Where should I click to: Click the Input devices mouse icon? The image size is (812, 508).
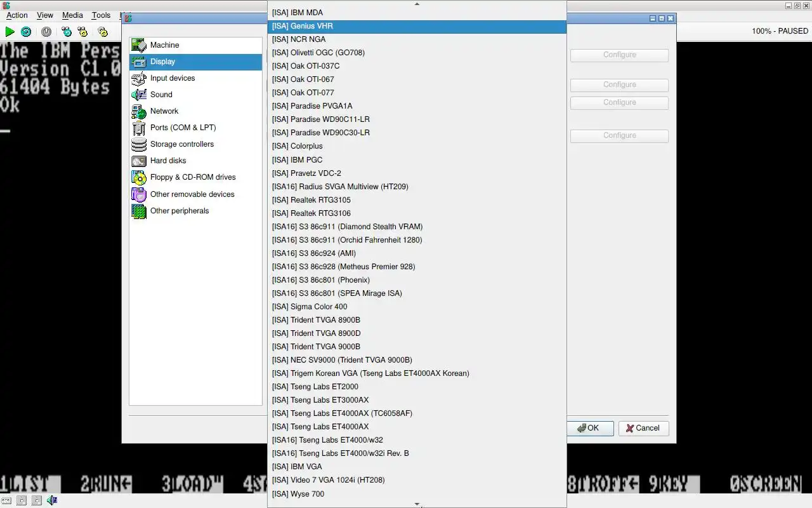tap(139, 78)
